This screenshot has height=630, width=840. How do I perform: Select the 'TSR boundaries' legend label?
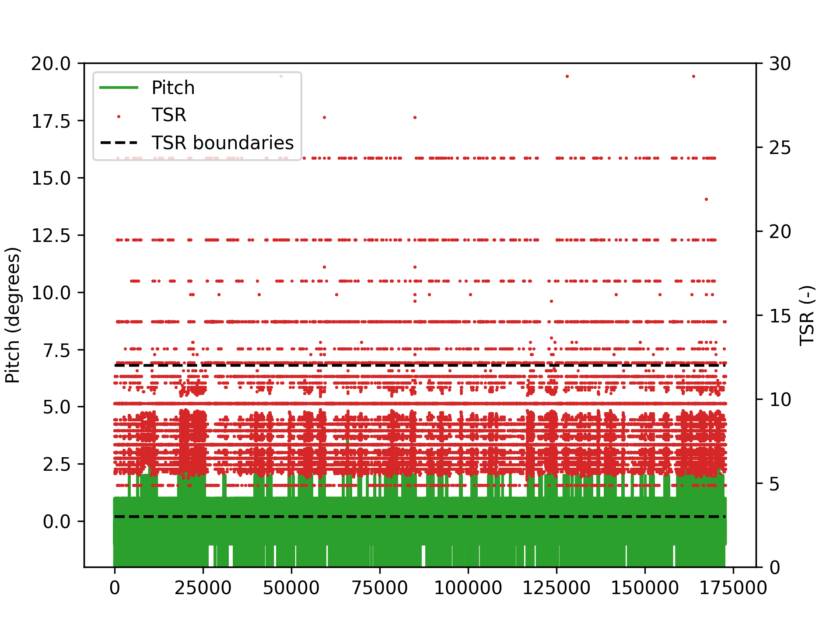[223, 143]
